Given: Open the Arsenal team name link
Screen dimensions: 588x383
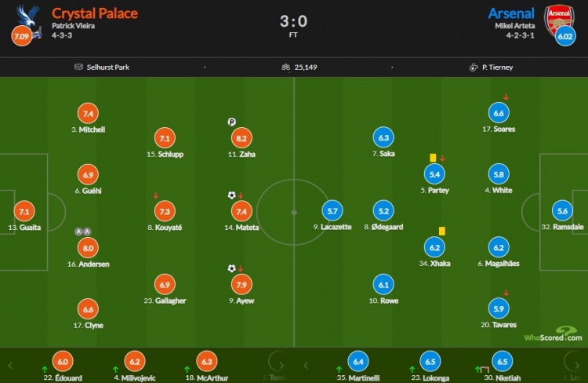Looking at the screenshot, I should point(511,13).
